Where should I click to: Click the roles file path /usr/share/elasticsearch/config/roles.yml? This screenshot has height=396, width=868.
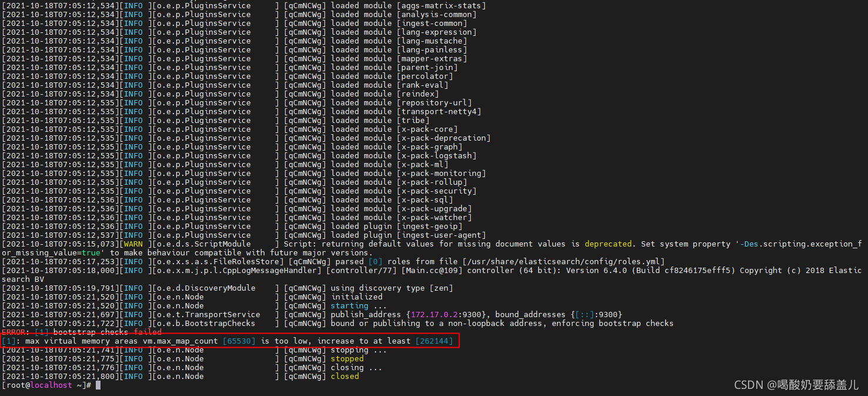[x=563, y=262]
